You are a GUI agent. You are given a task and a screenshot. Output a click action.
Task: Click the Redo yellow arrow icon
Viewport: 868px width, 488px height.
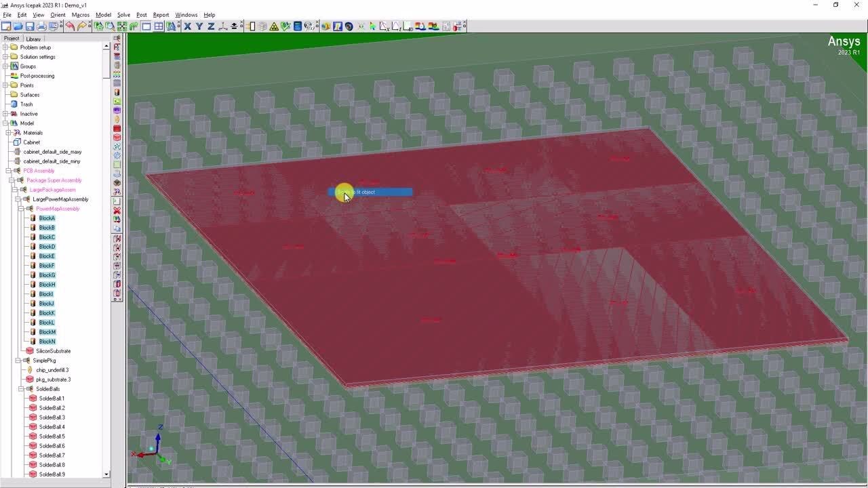[x=82, y=26]
